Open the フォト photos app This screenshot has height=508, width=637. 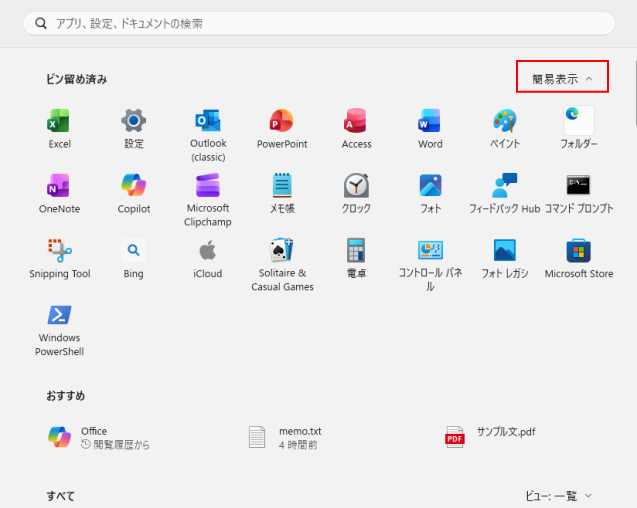click(x=430, y=193)
